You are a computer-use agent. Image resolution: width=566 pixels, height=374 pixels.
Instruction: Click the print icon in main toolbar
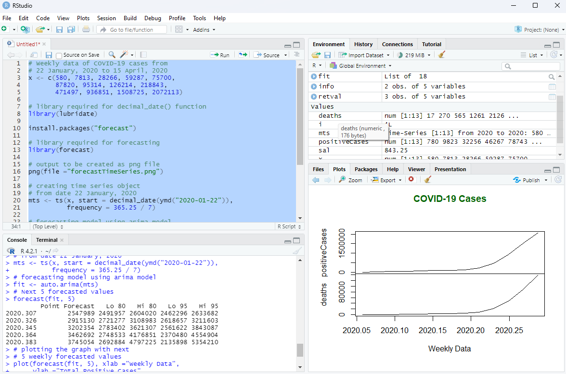point(86,30)
